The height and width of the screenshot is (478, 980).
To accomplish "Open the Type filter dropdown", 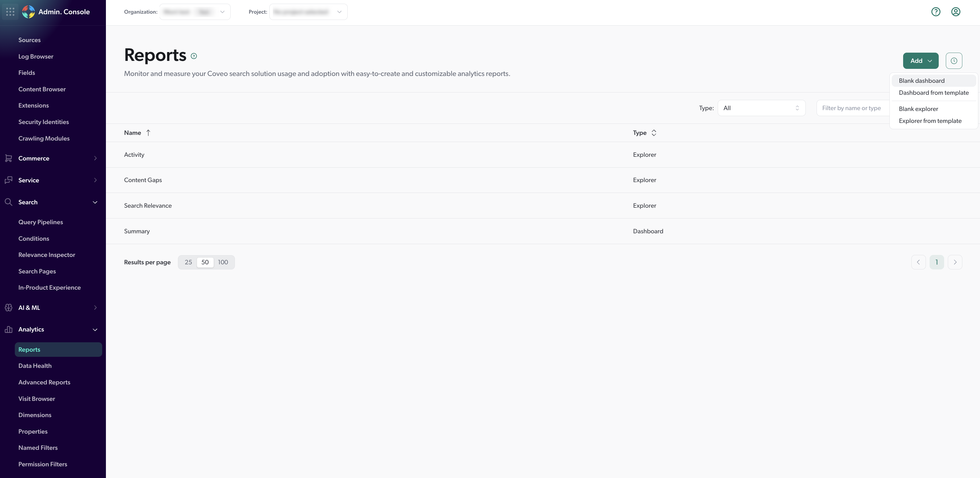I will point(761,108).
